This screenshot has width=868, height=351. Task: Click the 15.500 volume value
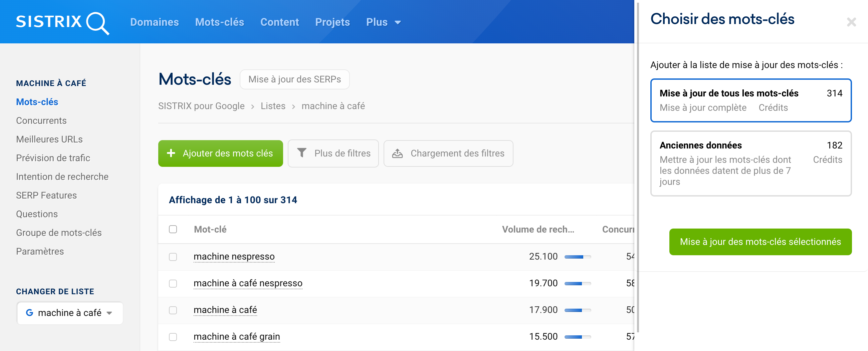[x=543, y=337]
